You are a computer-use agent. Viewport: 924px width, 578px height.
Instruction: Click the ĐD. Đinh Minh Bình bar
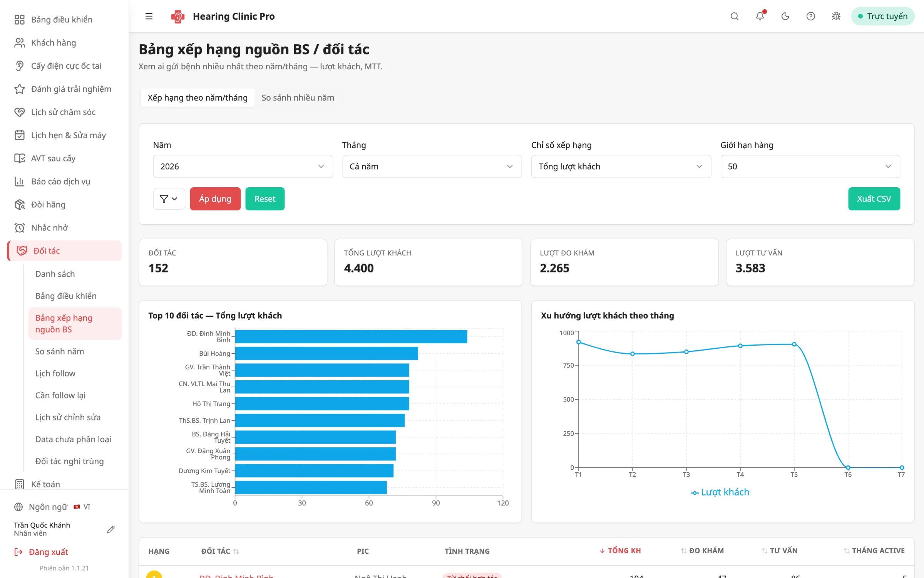[x=351, y=336]
